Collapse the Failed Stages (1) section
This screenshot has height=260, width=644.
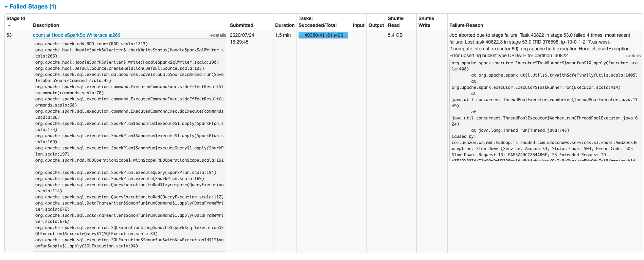click(30, 6)
